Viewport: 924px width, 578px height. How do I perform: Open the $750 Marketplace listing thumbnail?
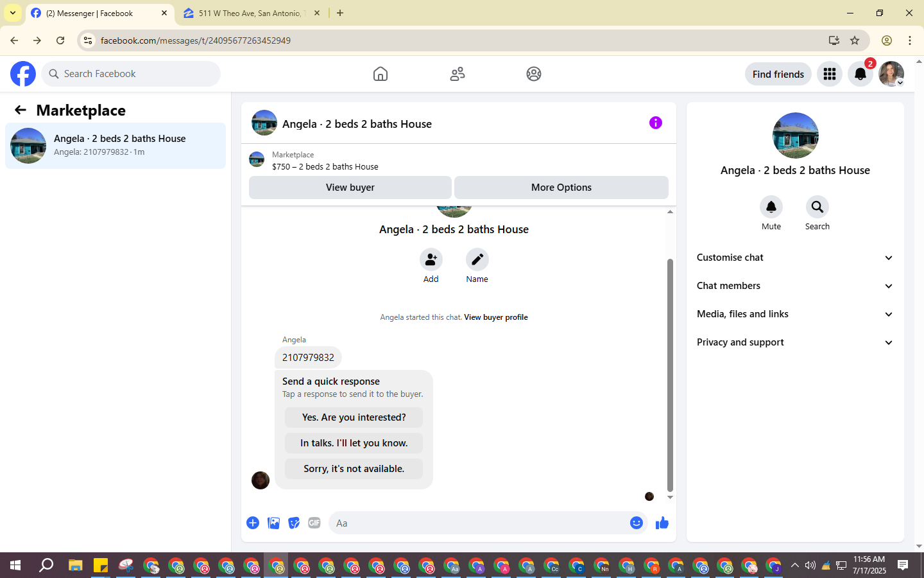[257, 159]
